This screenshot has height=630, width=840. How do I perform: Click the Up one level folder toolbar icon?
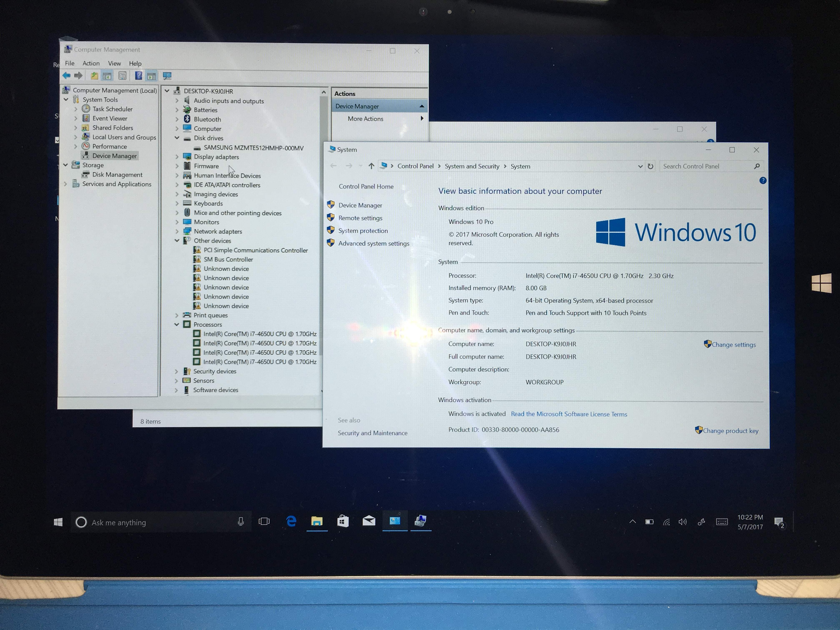pyautogui.click(x=94, y=76)
